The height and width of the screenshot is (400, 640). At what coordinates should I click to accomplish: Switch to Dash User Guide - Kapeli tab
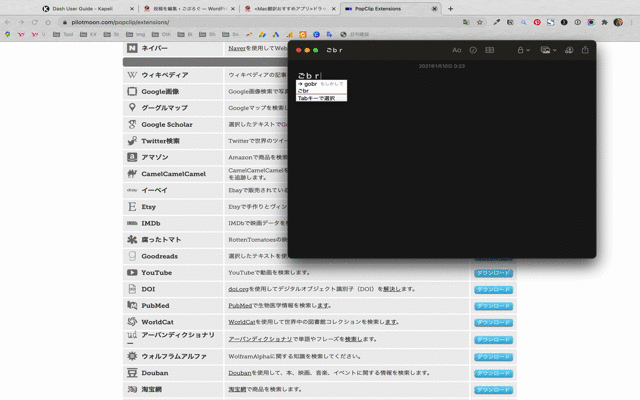(x=82, y=9)
